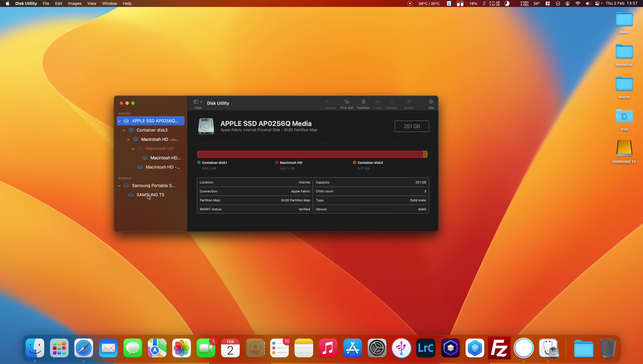The width and height of the screenshot is (643, 364).
Task: Click the remove volume minus button
Action: tap(334, 102)
